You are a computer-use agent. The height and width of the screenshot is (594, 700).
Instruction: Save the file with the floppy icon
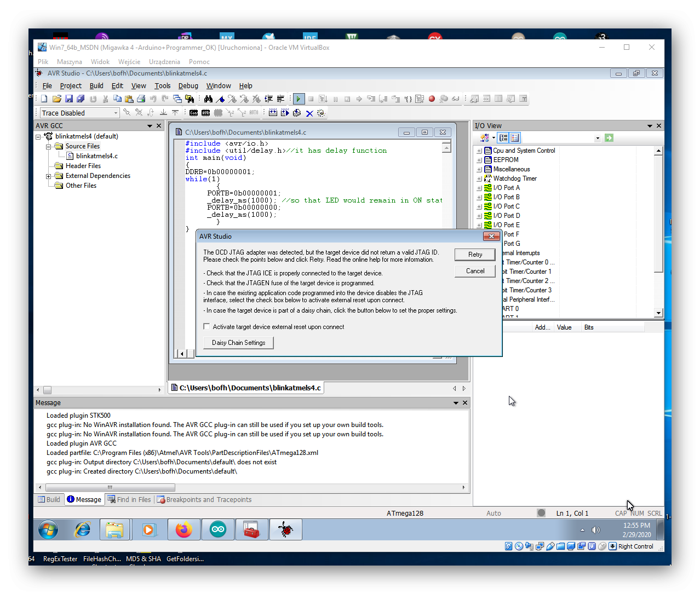(x=69, y=99)
